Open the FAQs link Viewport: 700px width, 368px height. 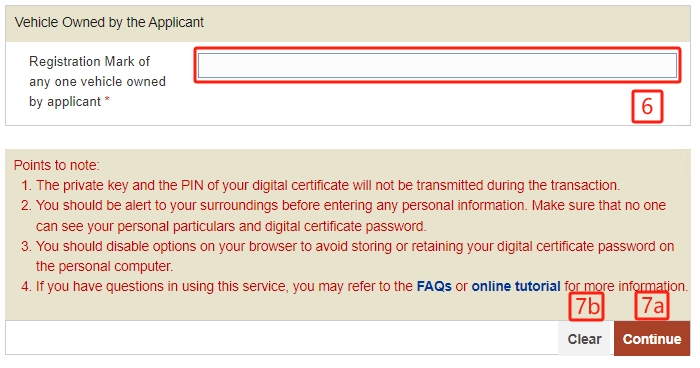(x=434, y=286)
